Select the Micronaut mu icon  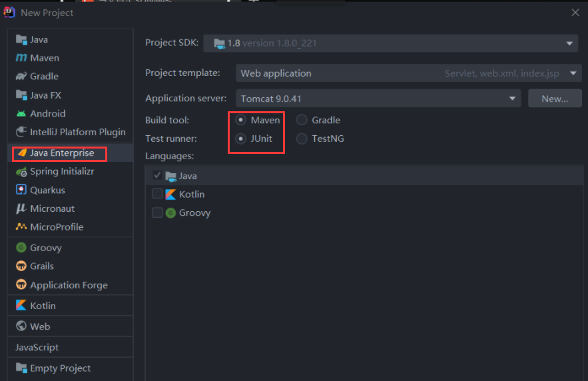coord(21,208)
